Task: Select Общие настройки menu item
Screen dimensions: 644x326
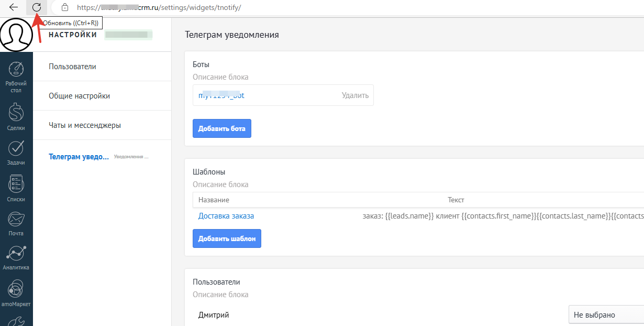Action: click(x=79, y=96)
